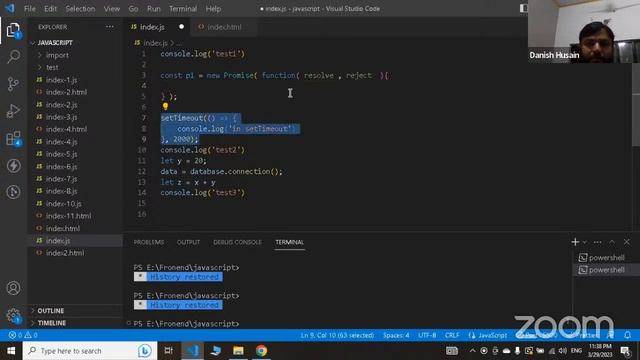Open Task View on the taskbar
Viewport: 640px width, 360px height.
[x=168, y=351]
